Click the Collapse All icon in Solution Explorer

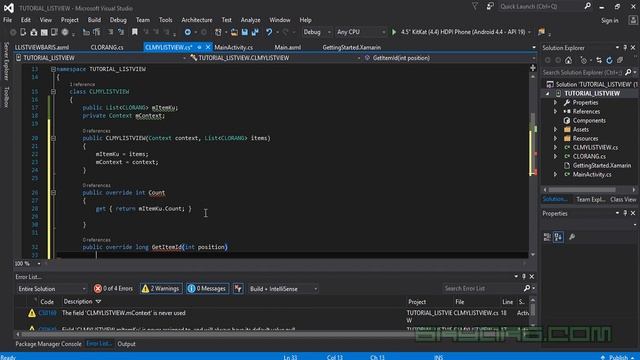[x=620, y=60]
